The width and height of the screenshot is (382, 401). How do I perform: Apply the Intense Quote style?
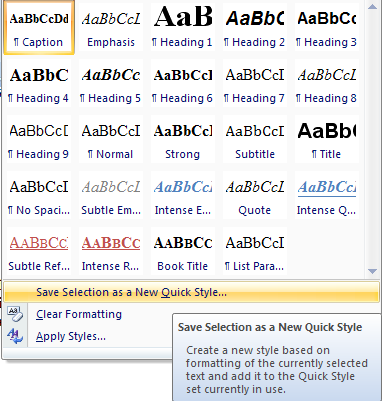(327, 195)
